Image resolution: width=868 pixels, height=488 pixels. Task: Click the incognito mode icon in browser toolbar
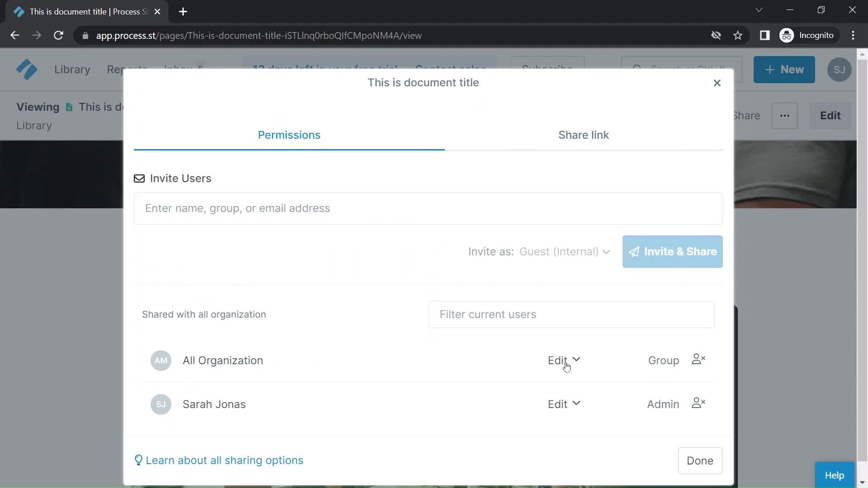coord(787,36)
